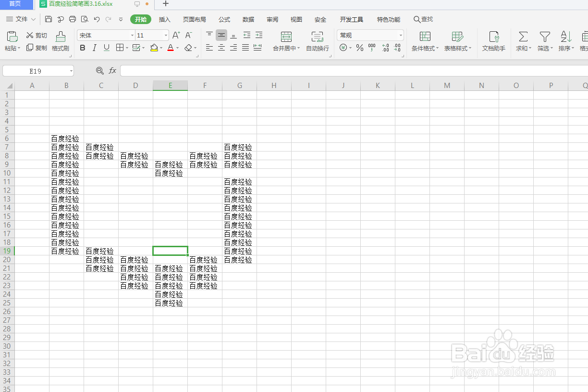
Task: Click the Cut (剪切) scissors button
Action: 37,35
